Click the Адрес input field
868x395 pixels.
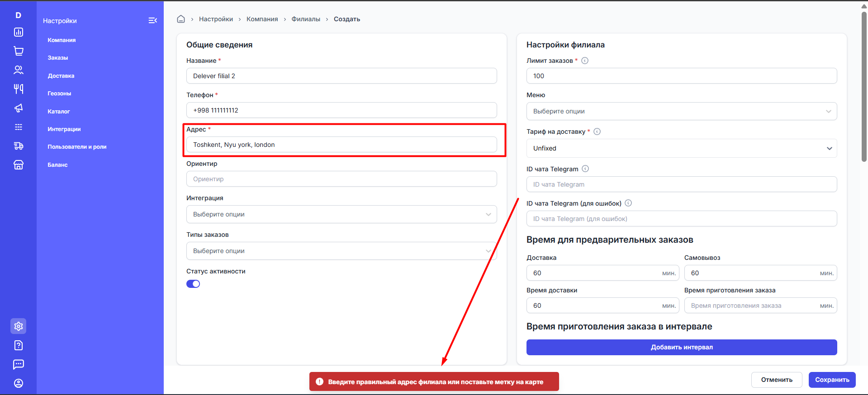(x=342, y=145)
